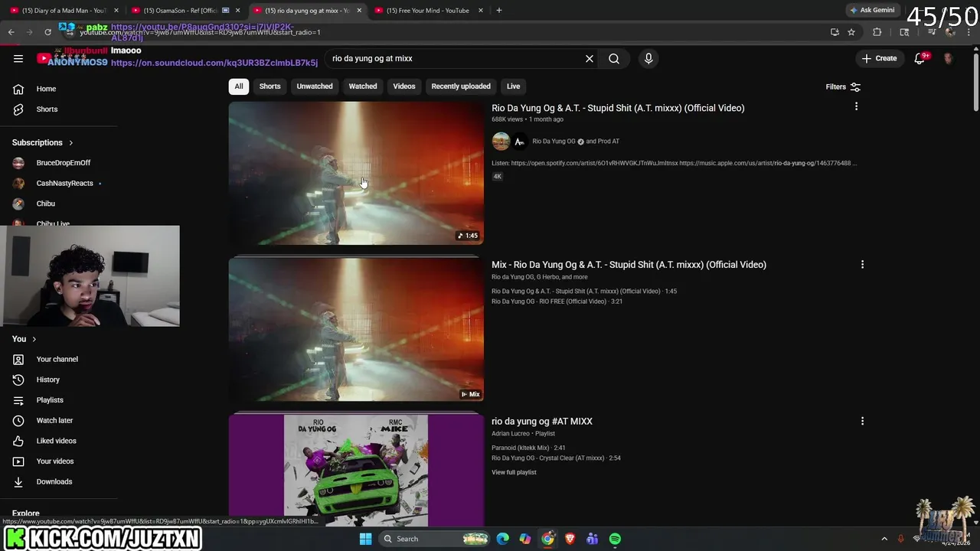Click the Home sidebar icon
Image resolution: width=980 pixels, height=551 pixels.
click(x=18, y=89)
